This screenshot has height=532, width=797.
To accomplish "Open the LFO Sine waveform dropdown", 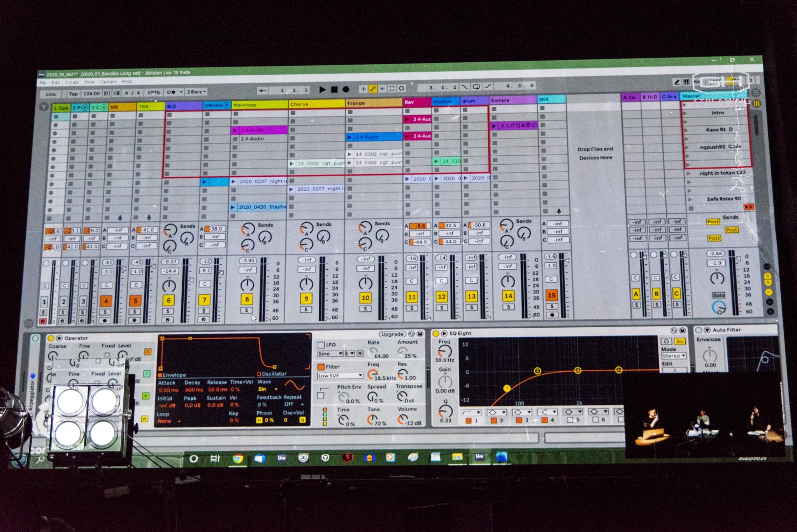I will [330, 354].
